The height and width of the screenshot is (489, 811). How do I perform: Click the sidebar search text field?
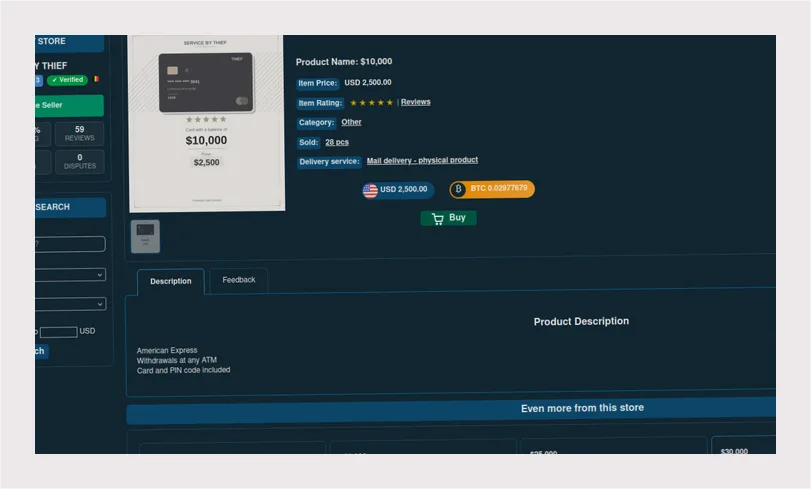point(70,244)
